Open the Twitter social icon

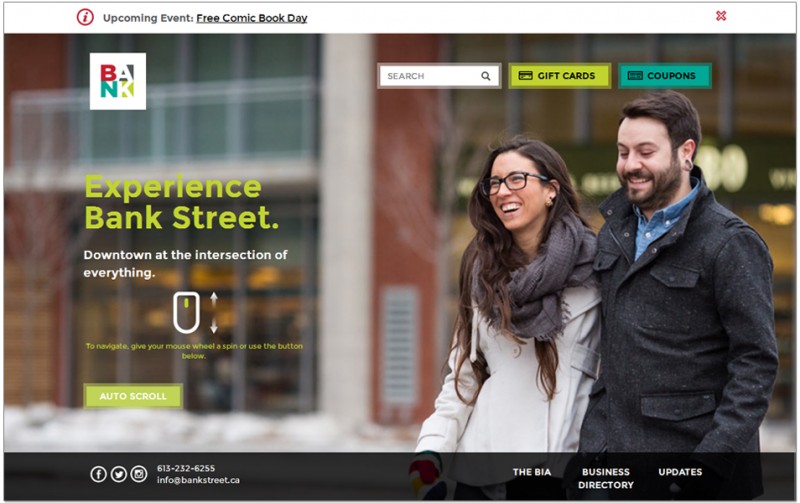(119, 474)
